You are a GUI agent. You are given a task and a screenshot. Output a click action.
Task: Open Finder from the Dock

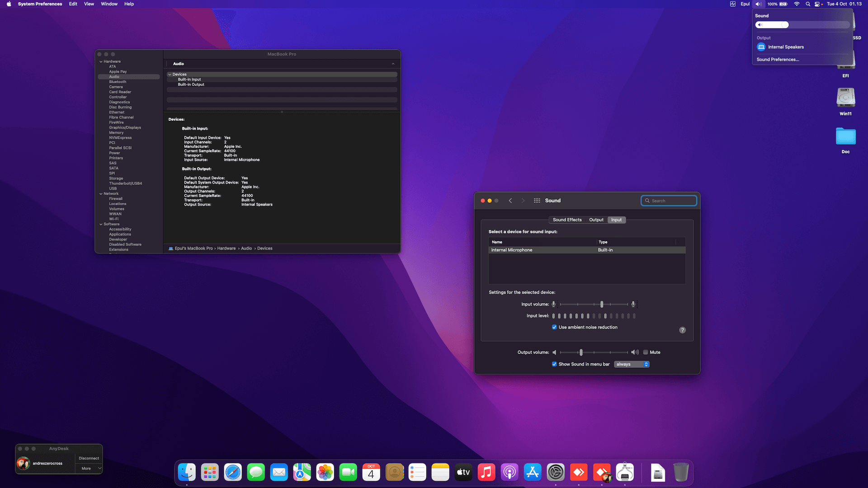[187, 472]
